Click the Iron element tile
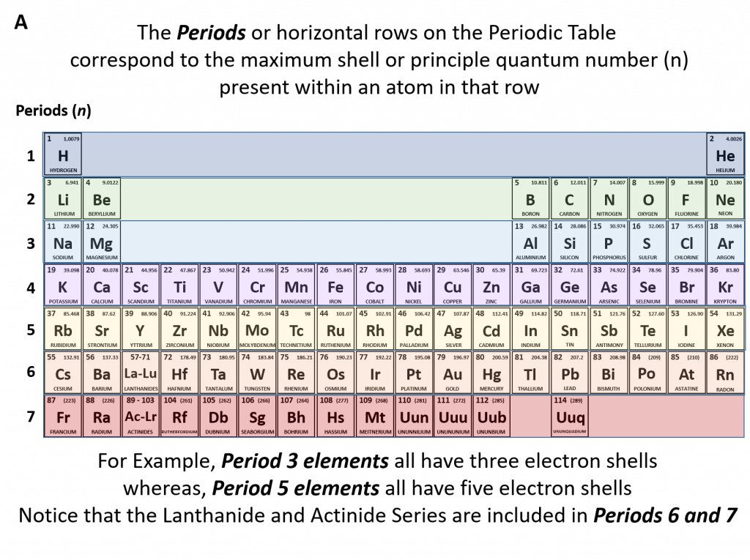750x560 pixels. click(x=335, y=285)
